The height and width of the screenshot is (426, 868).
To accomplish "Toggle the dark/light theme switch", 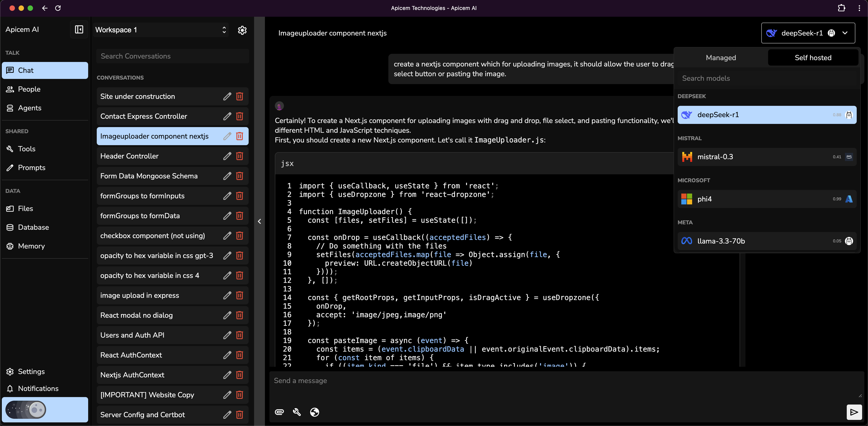I will click(x=26, y=410).
